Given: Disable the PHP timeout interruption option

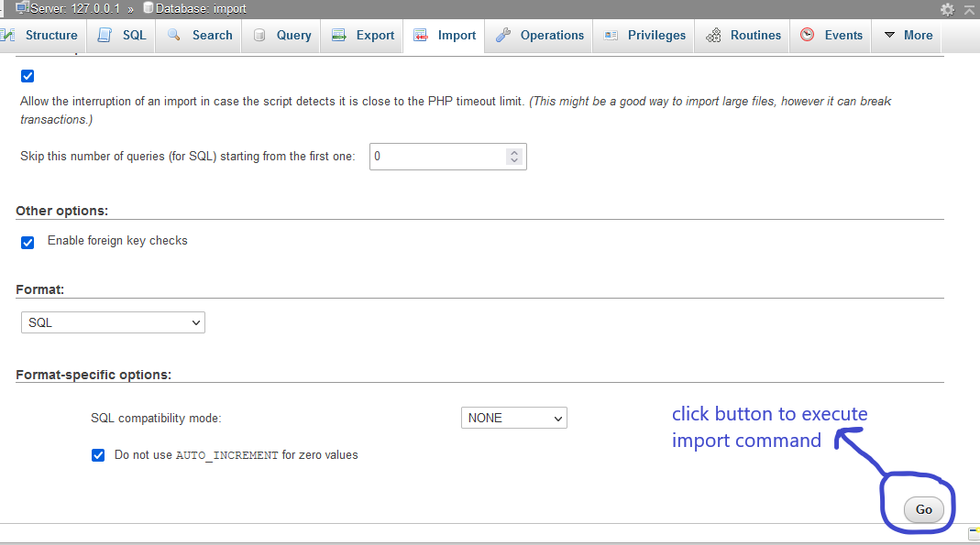Looking at the screenshot, I should (27, 76).
